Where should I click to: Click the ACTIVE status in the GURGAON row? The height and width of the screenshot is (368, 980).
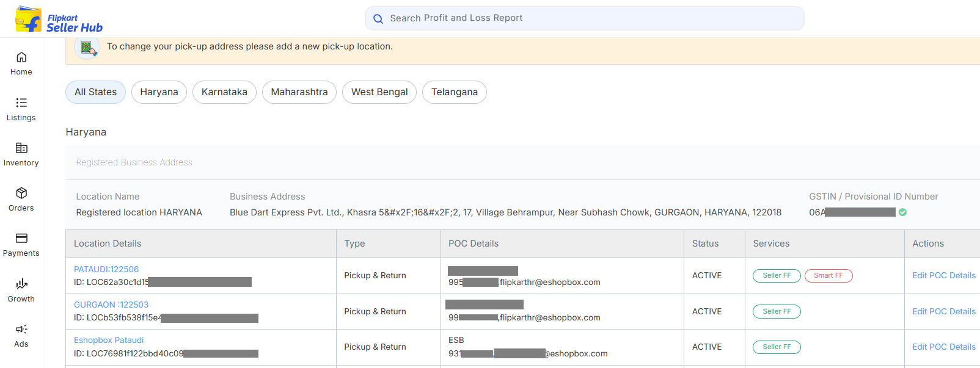tap(706, 311)
